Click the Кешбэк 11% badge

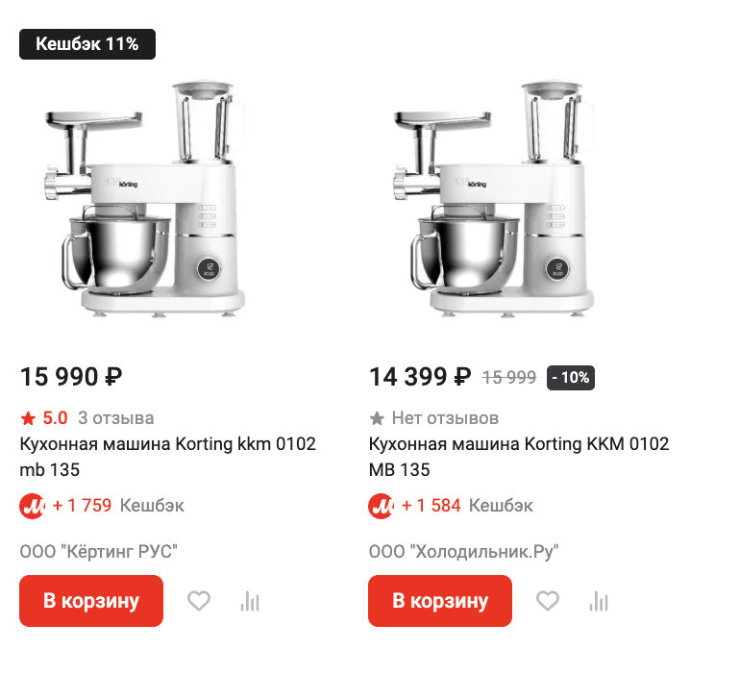pyautogui.click(x=87, y=43)
